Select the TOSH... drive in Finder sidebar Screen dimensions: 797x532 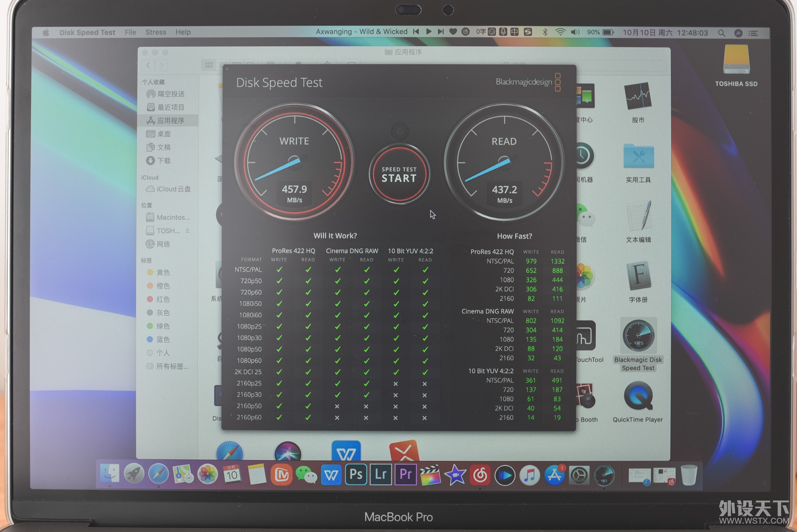click(x=163, y=231)
